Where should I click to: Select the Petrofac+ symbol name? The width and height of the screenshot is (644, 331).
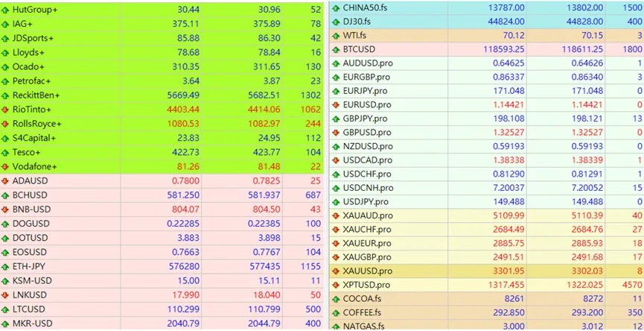[x=31, y=81]
